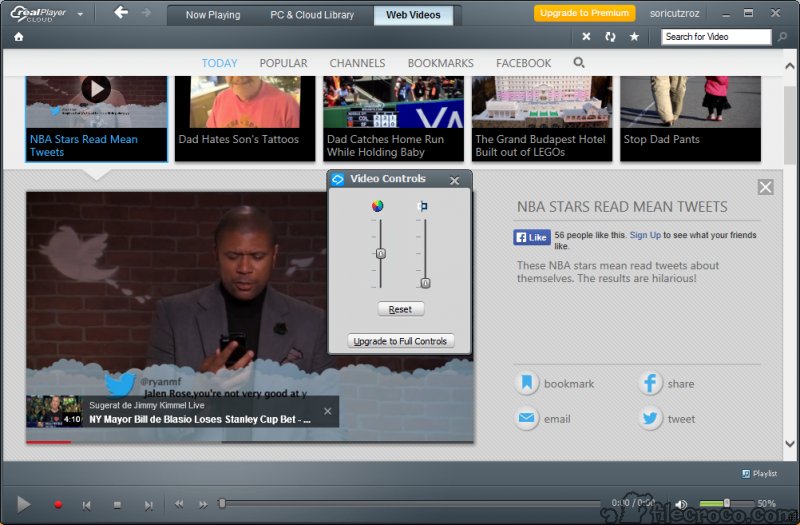The height and width of the screenshot is (525, 800).
Task: Open The Grand Budapest Hotel LEGOs video
Action: [542, 118]
